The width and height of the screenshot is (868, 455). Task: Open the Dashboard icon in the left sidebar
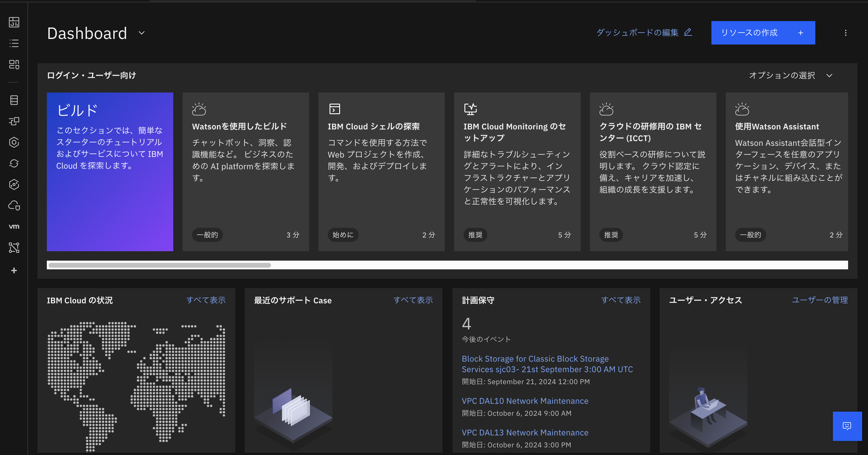(14, 22)
